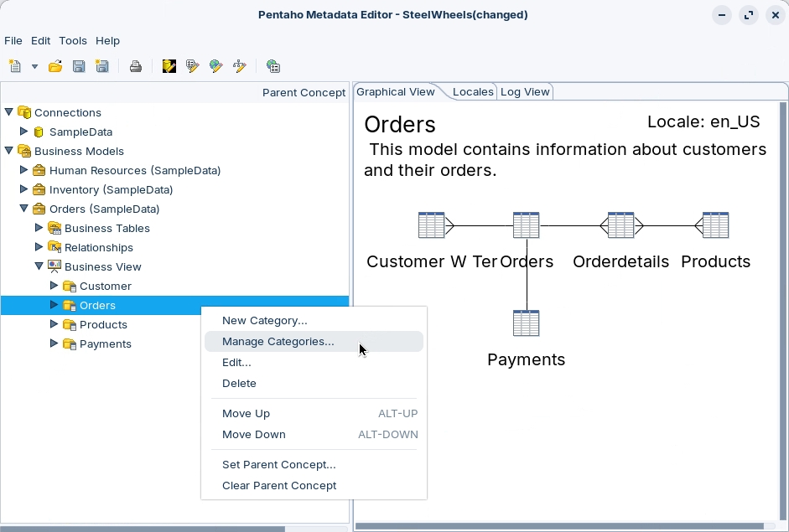The image size is (789, 532).
Task: Open the dropdown arrow beside New icon
Action: 34,67
